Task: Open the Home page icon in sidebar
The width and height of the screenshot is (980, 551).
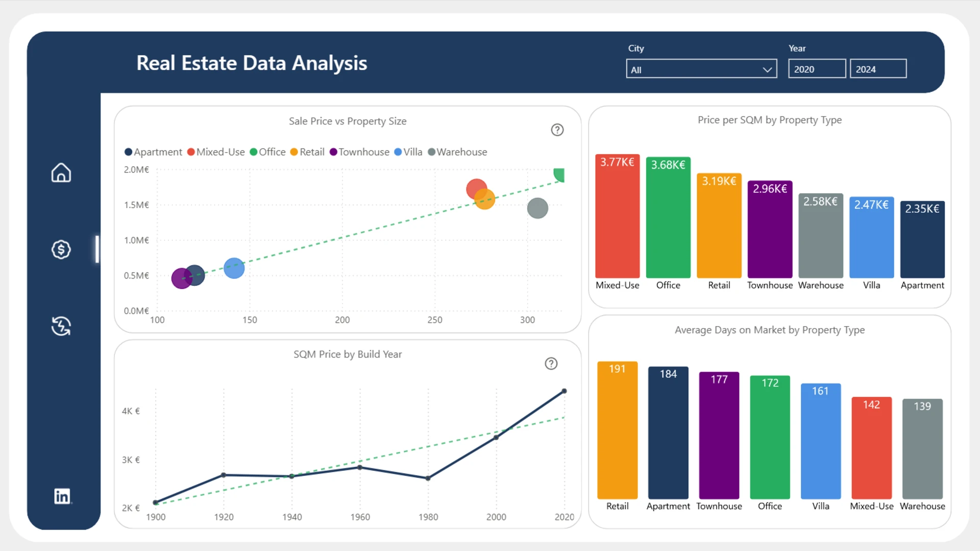Action: click(x=61, y=173)
